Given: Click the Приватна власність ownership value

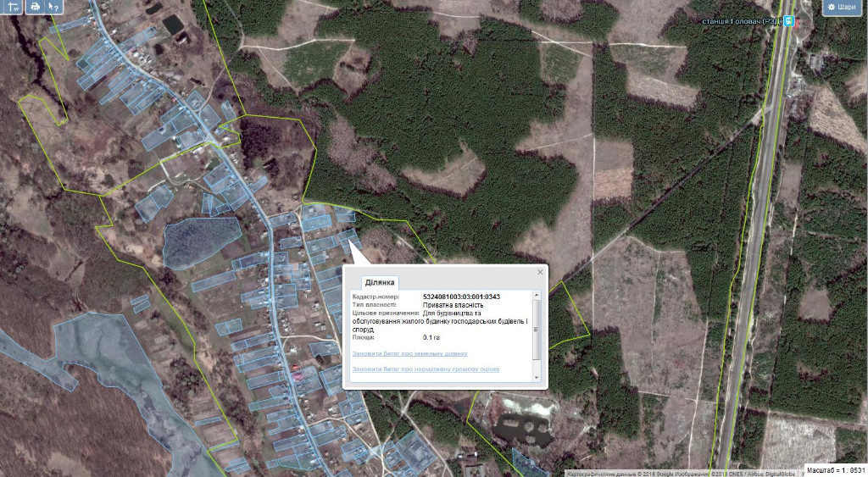Looking at the screenshot, I should [453, 304].
